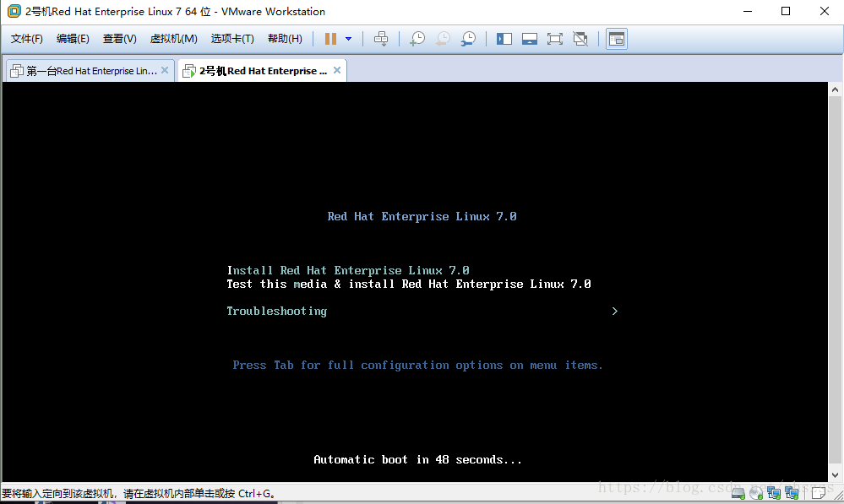Take a snapshot of the virtual machine
844x504 pixels.
point(417,39)
